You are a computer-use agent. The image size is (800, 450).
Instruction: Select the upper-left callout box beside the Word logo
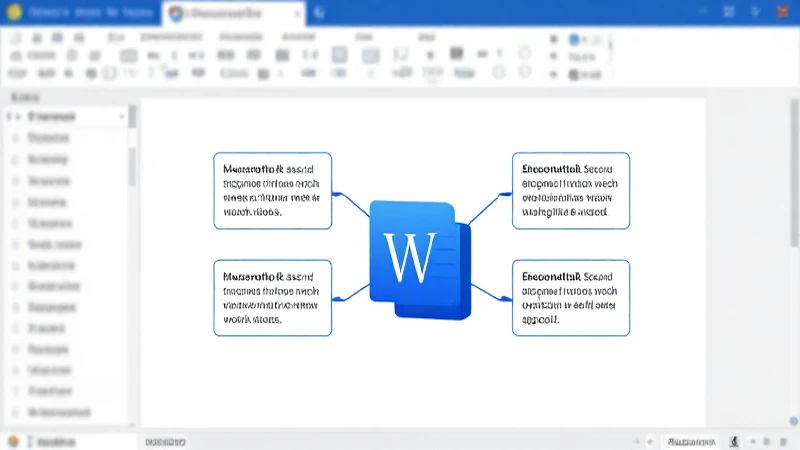click(272, 191)
